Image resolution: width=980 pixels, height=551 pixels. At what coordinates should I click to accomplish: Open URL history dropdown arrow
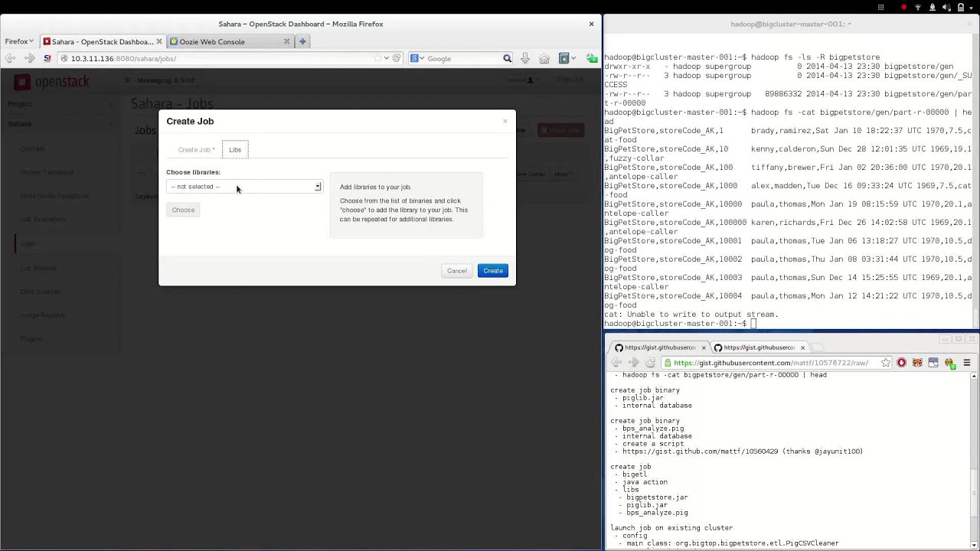[x=387, y=58]
